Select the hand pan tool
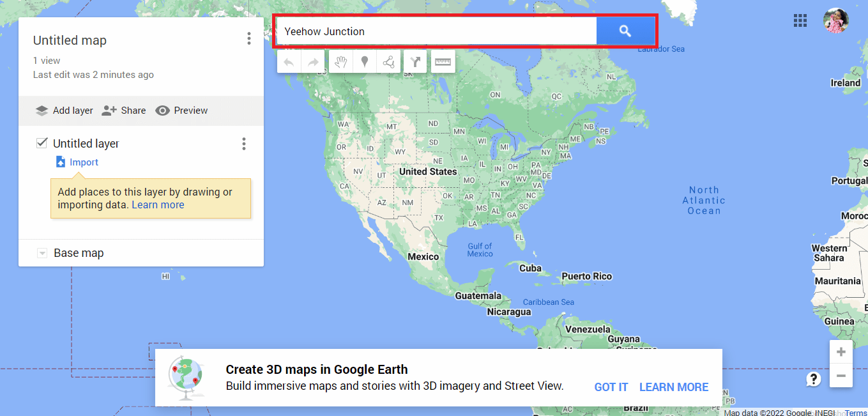This screenshot has width=868, height=416. (x=341, y=62)
